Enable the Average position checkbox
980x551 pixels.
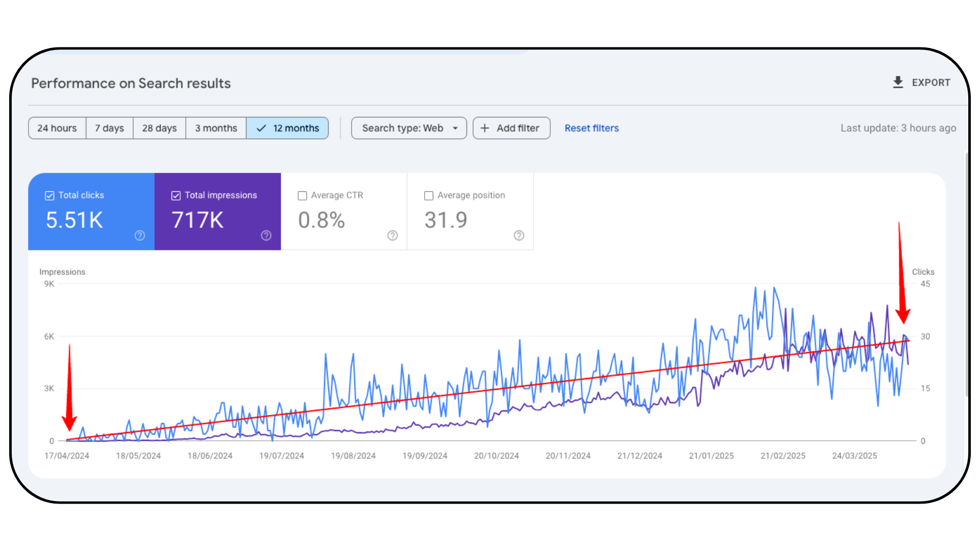pyautogui.click(x=429, y=195)
